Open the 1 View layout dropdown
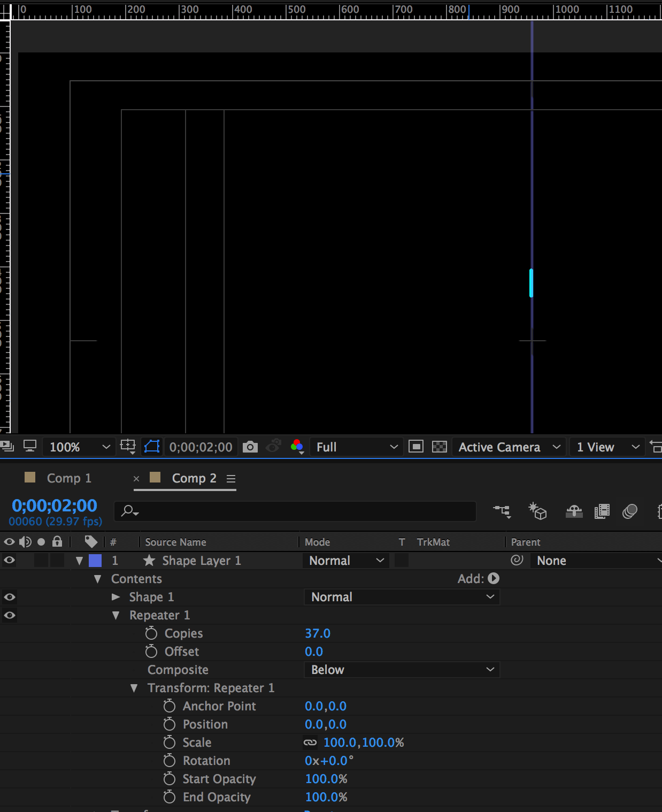Screen dimensions: 662x812 coord(607,447)
